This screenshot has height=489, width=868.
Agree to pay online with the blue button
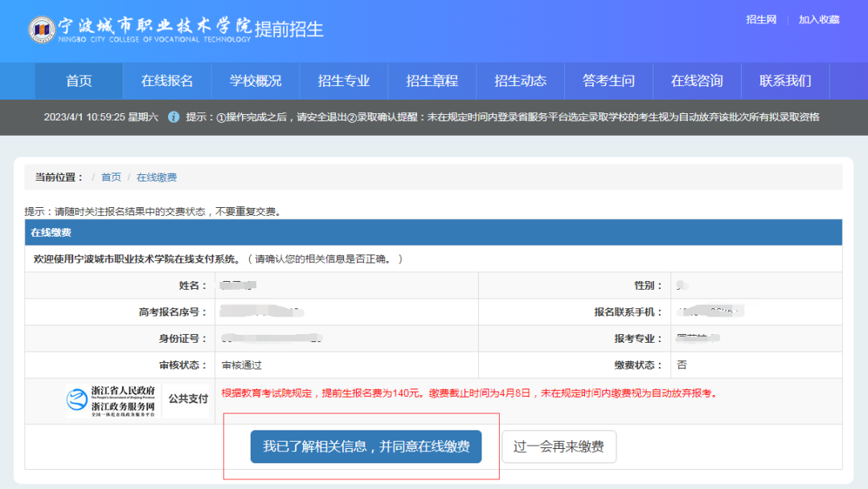coord(366,446)
